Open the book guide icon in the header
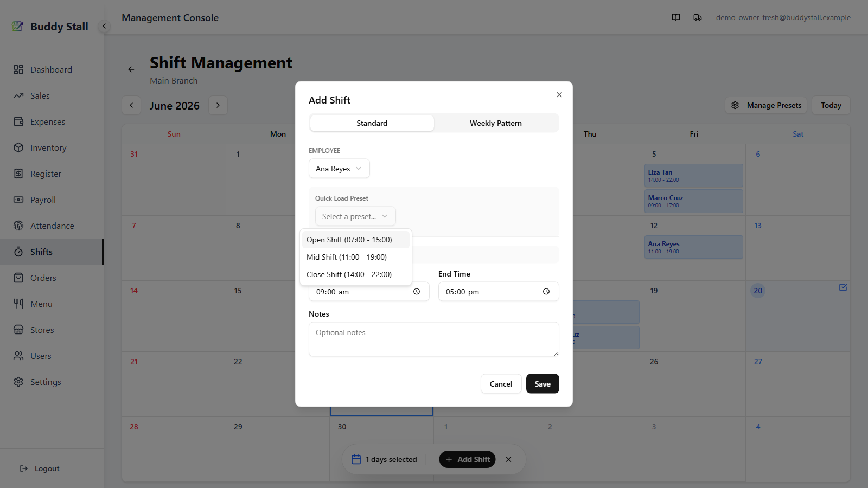 676,17
